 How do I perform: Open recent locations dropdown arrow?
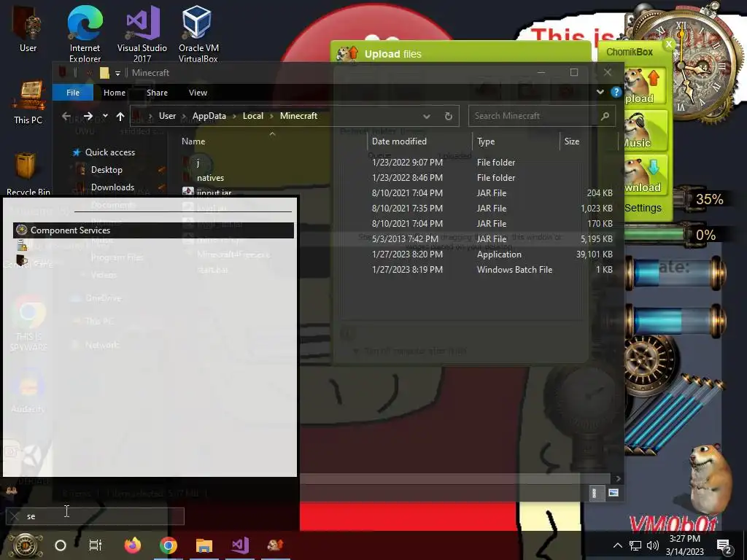[x=105, y=116]
